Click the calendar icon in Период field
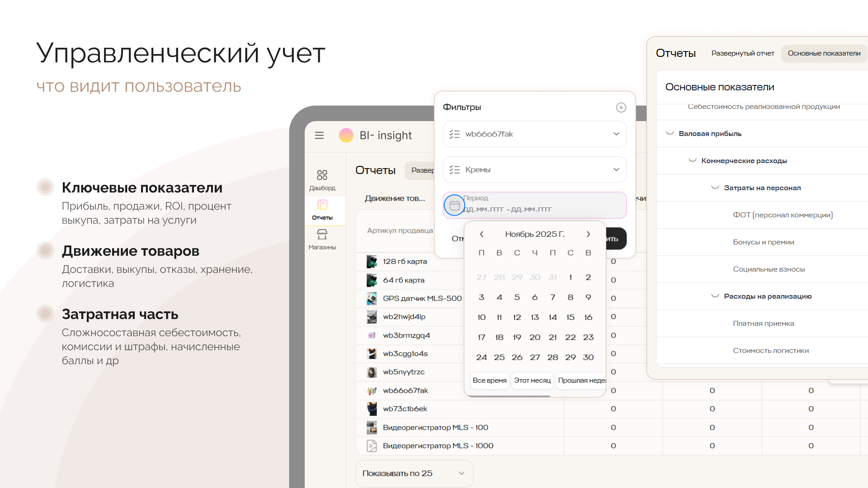 pos(454,206)
